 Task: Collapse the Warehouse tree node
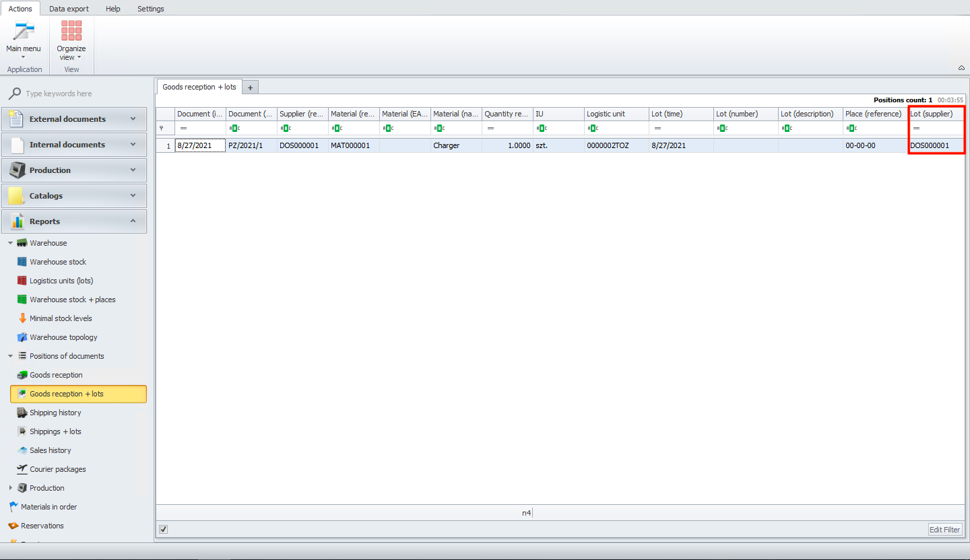coord(10,243)
